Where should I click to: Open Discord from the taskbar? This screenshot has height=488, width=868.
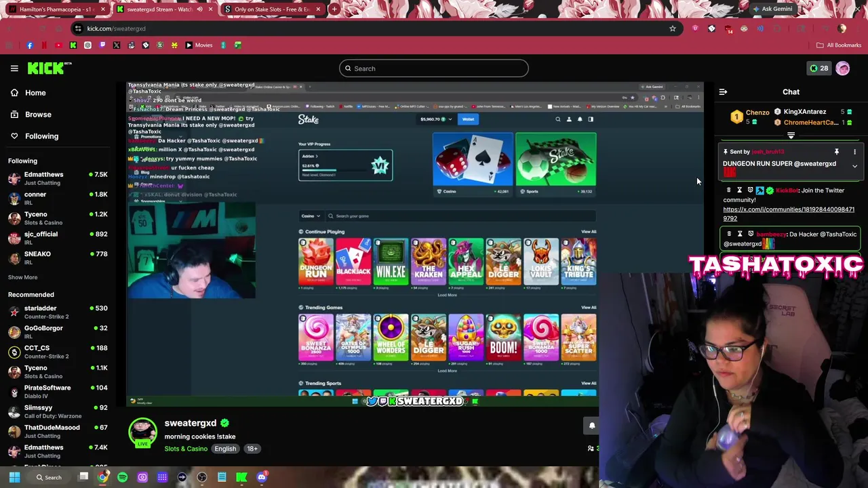(262, 477)
